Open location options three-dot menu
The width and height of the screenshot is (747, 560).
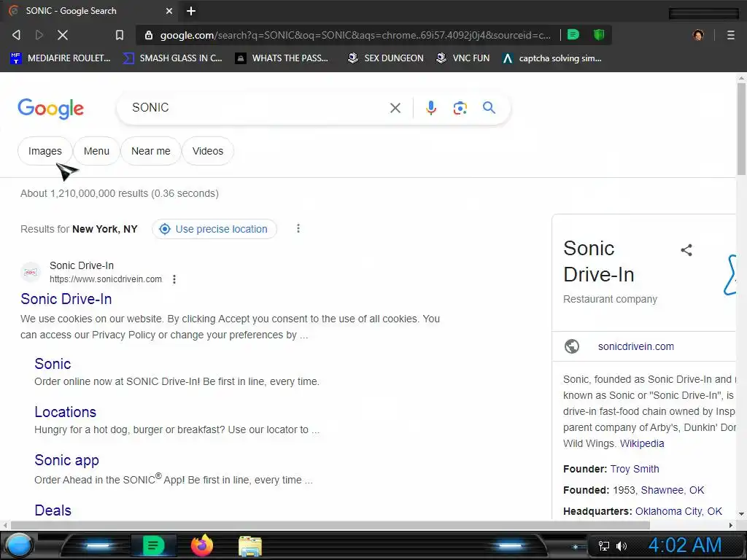[298, 228]
